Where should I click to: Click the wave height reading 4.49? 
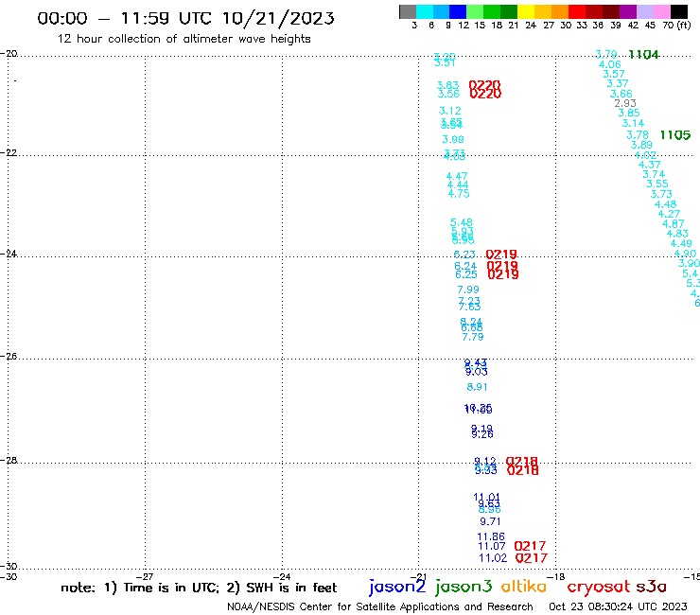coord(681,244)
